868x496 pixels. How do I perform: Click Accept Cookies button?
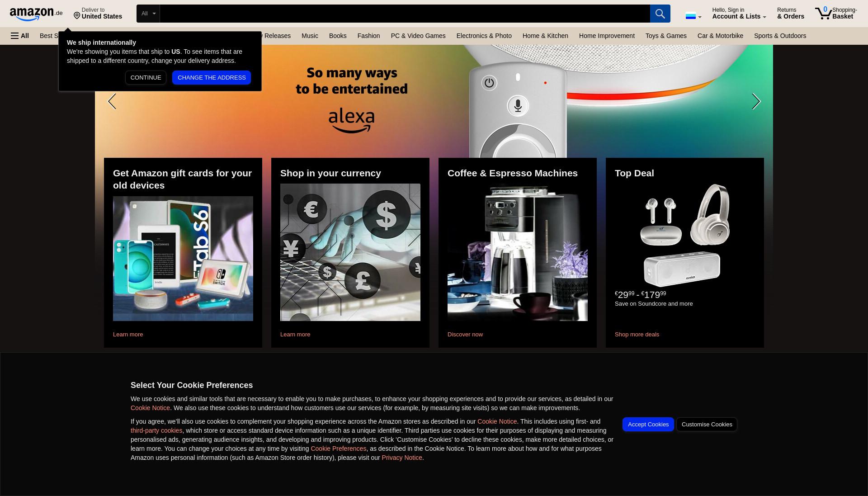coord(648,424)
